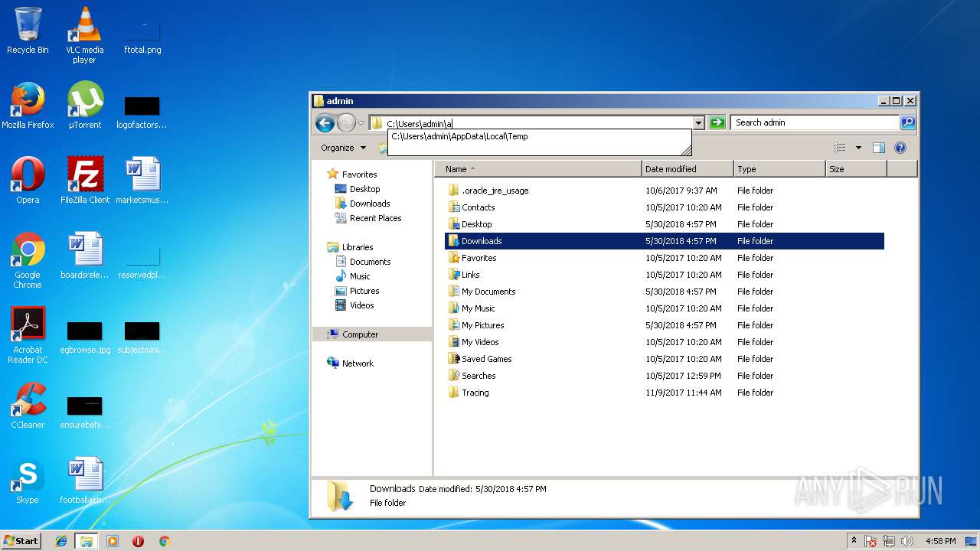Click Explorer Back navigation arrow

[325, 122]
